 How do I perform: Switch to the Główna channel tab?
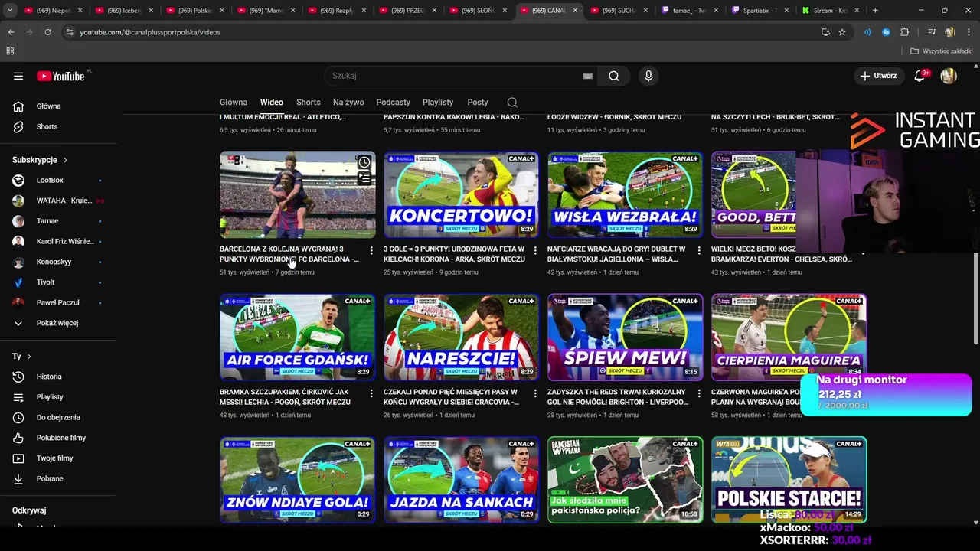pyautogui.click(x=234, y=103)
